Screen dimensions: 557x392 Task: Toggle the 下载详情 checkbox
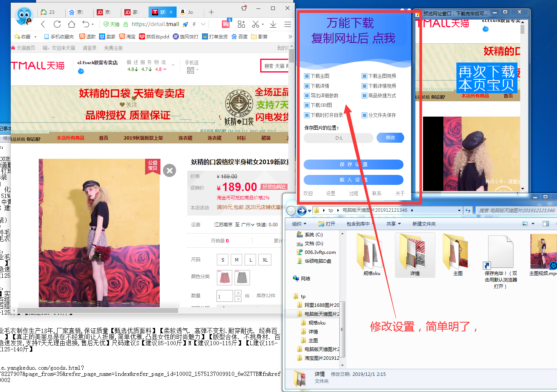[x=307, y=86]
